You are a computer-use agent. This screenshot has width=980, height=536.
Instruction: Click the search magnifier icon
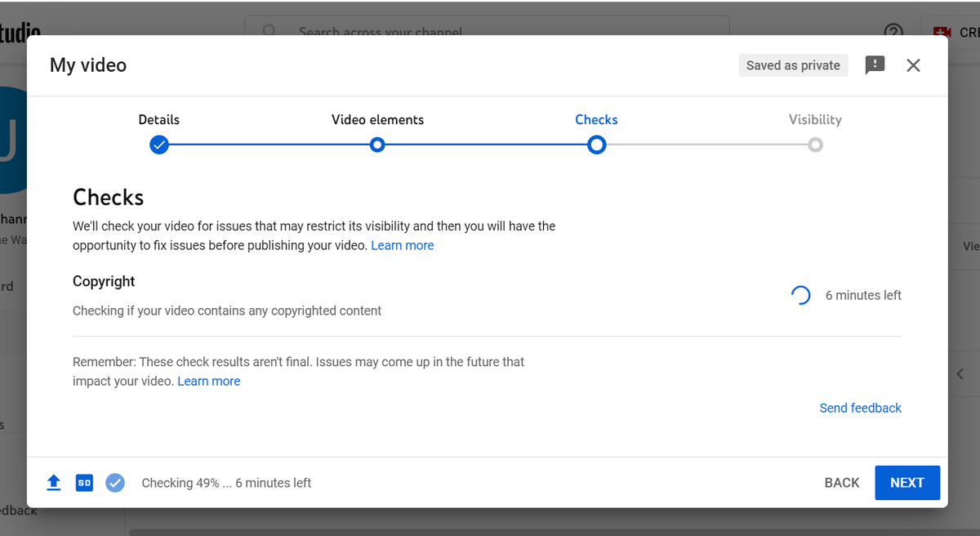[x=269, y=31]
